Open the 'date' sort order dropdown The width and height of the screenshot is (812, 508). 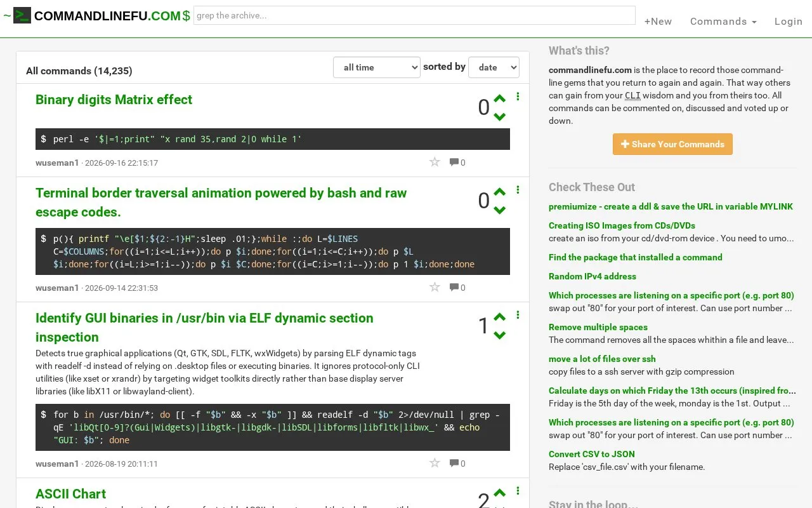[494, 67]
